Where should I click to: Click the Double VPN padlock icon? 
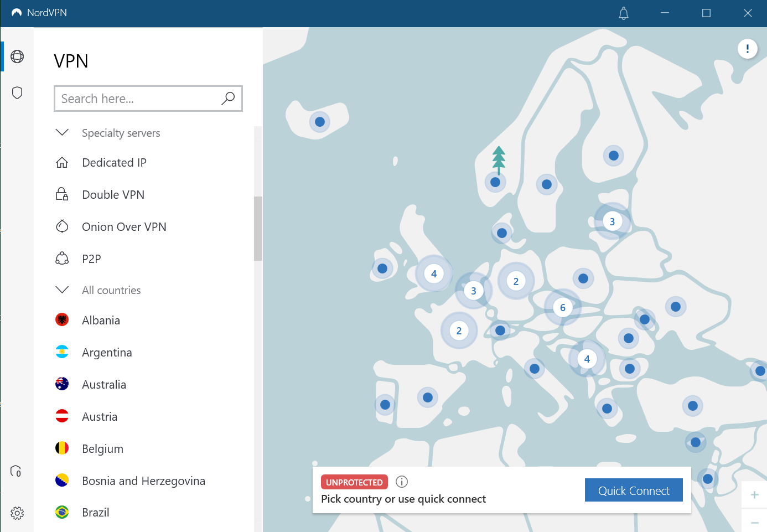pos(62,194)
